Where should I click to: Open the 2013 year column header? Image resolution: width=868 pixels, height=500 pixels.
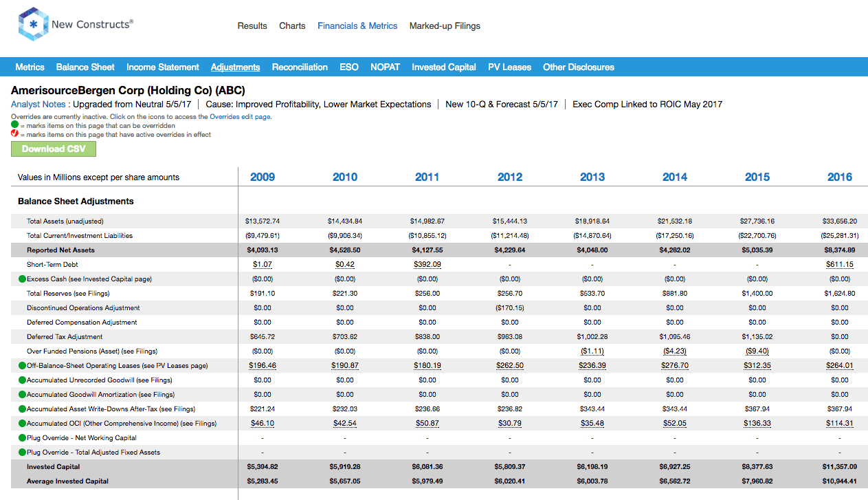592,177
